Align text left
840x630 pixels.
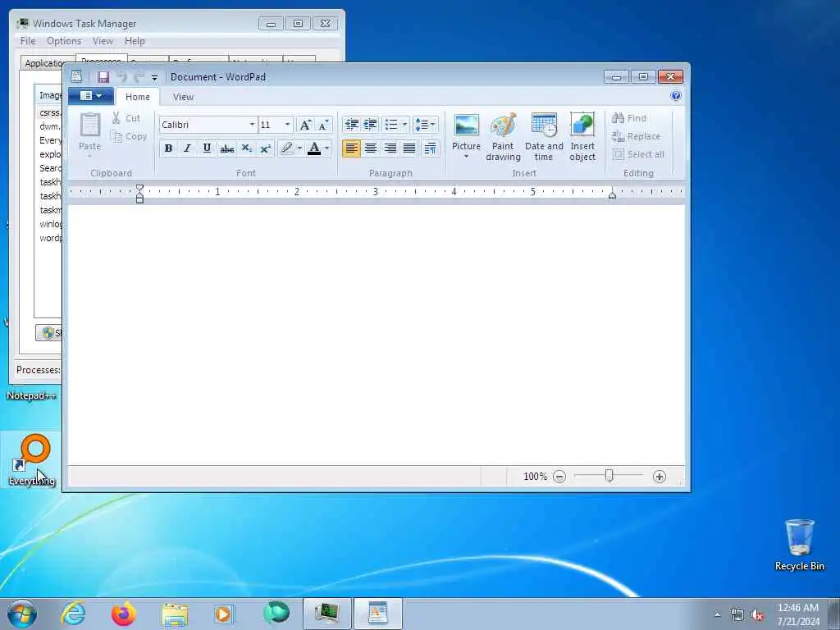(x=351, y=148)
